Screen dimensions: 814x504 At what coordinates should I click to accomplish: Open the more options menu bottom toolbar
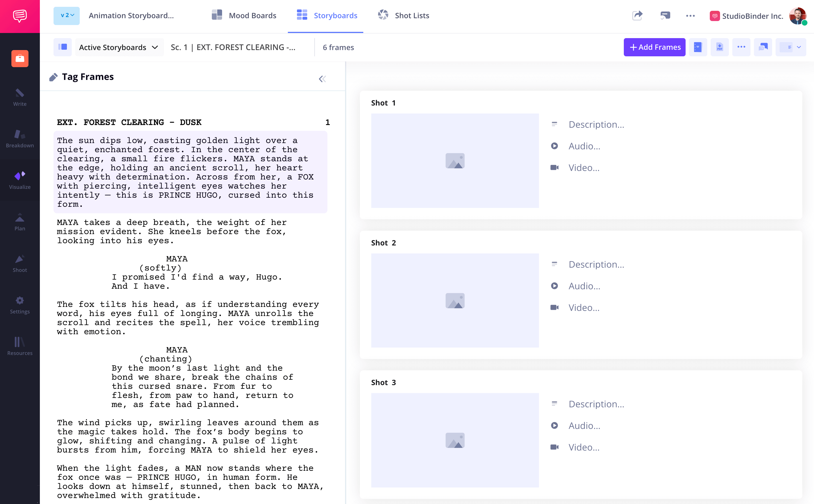tap(741, 47)
